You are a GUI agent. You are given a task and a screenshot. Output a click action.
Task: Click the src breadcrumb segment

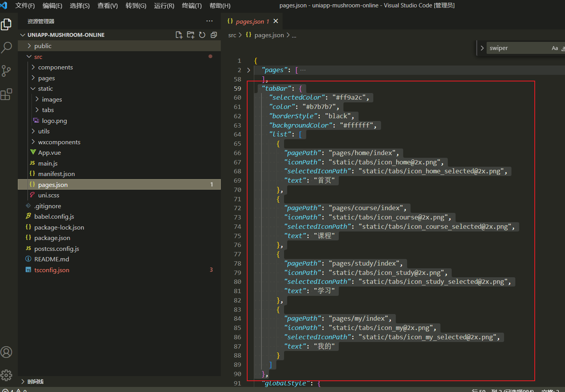pos(232,35)
